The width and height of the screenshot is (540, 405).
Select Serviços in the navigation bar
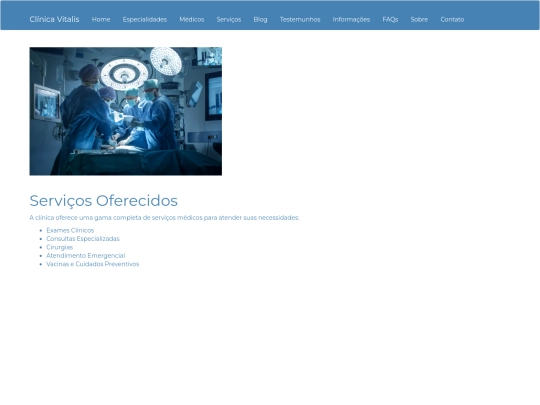click(x=229, y=20)
